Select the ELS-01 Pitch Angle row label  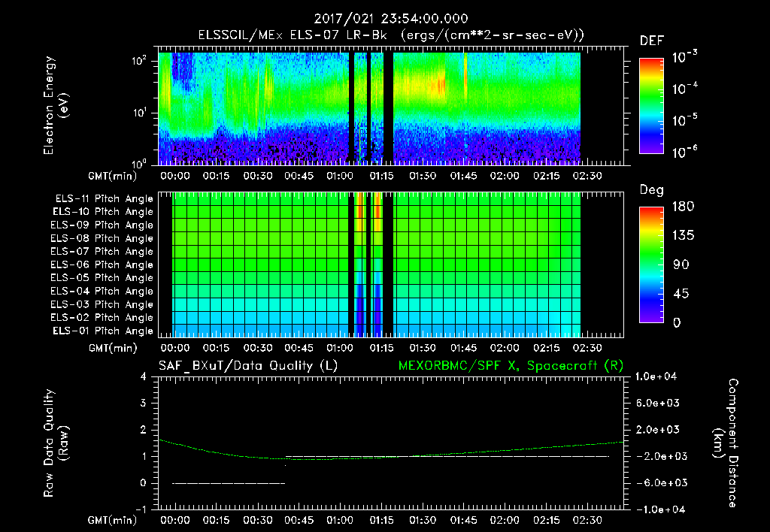coord(103,331)
